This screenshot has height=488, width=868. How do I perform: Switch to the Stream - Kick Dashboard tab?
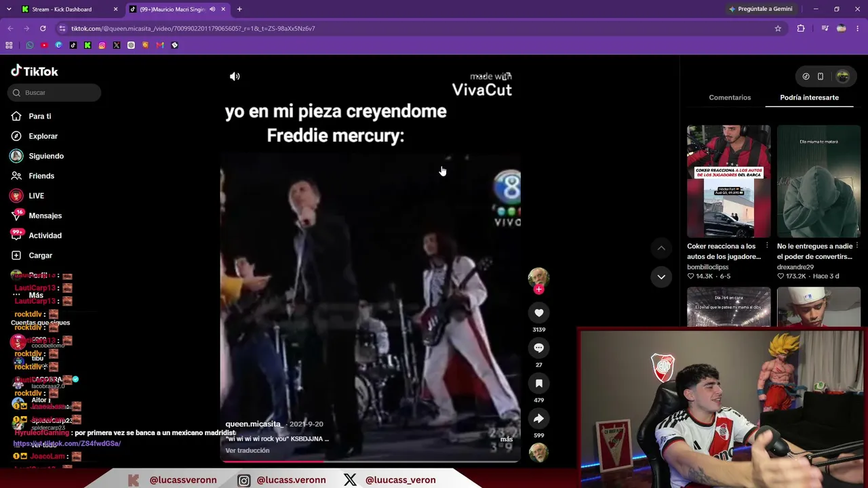click(62, 9)
